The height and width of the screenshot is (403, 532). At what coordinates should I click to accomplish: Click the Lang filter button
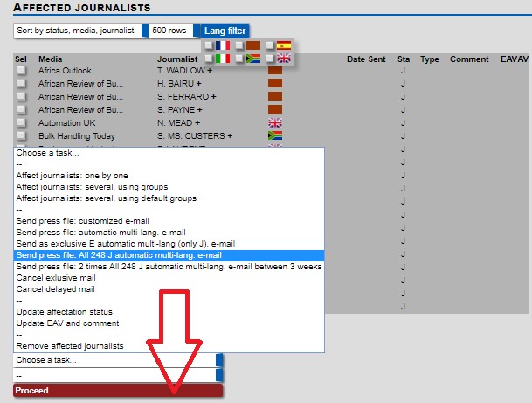pyautogui.click(x=225, y=31)
